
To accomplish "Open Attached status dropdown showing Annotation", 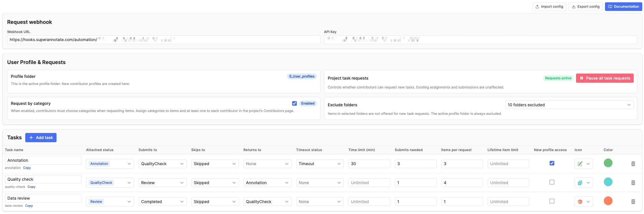I will click(x=110, y=164).
